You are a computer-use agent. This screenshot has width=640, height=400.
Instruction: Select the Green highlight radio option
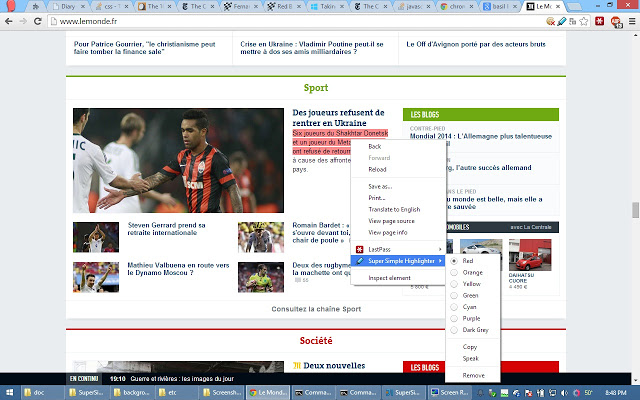(x=454, y=296)
